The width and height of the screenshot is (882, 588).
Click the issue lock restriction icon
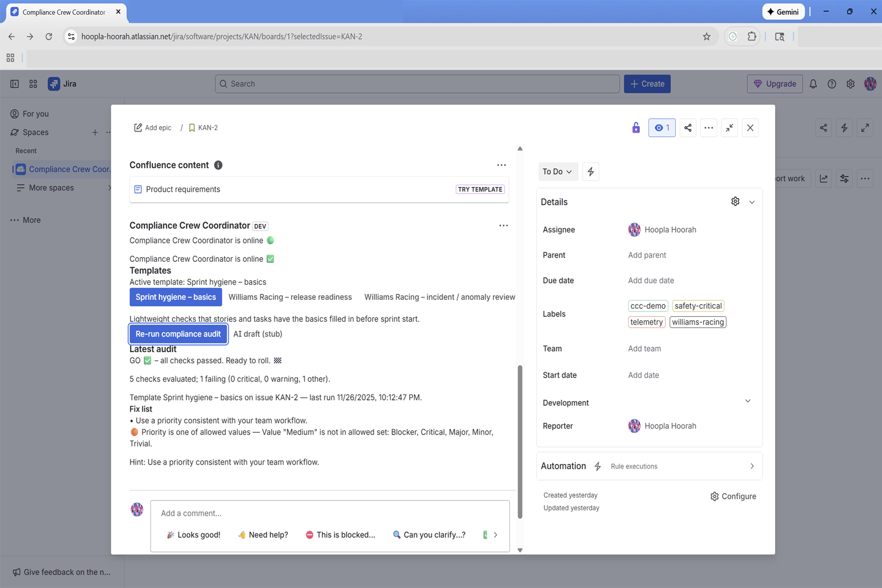pos(636,128)
